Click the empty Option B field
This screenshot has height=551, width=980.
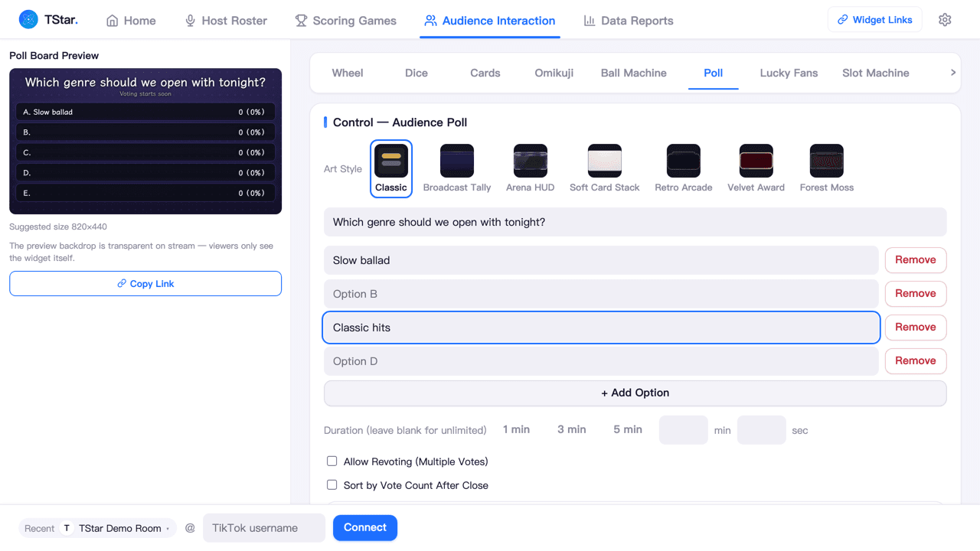pos(601,294)
